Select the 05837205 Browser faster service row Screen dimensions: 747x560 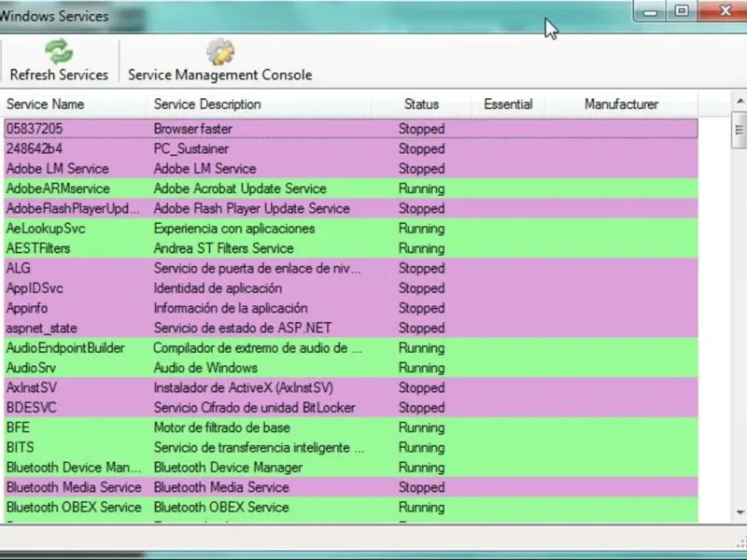point(351,129)
